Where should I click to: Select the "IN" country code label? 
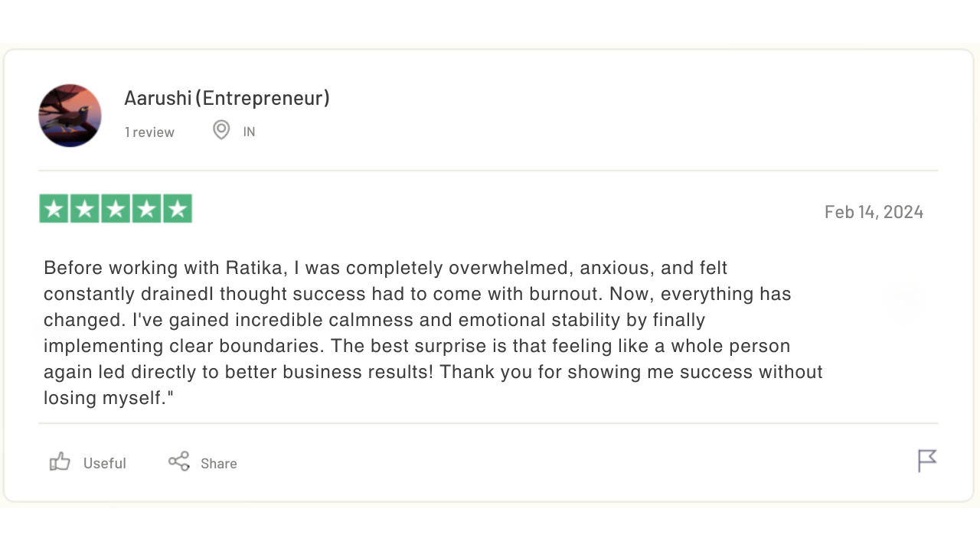pyautogui.click(x=249, y=132)
